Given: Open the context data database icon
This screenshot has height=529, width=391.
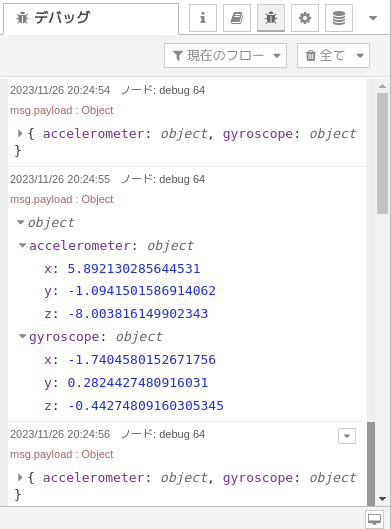Looking at the screenshot, I should click(x=339, y=18).
